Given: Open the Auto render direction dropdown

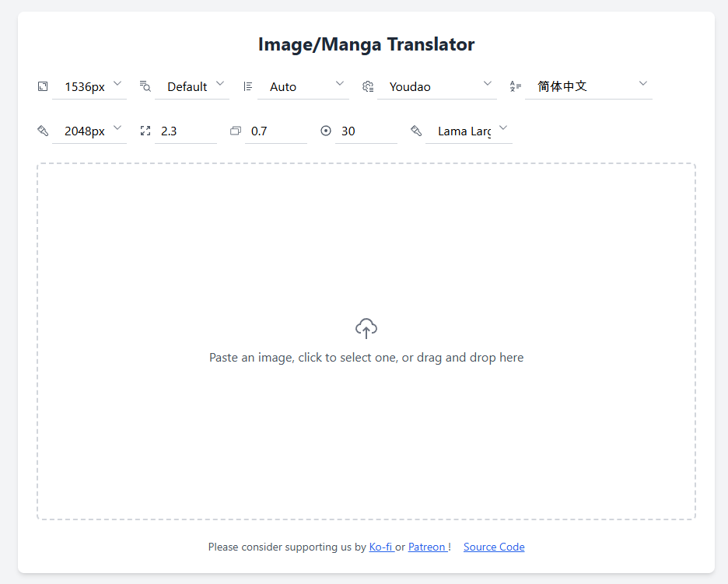Looking at the screenshot, I should point(303,87).
